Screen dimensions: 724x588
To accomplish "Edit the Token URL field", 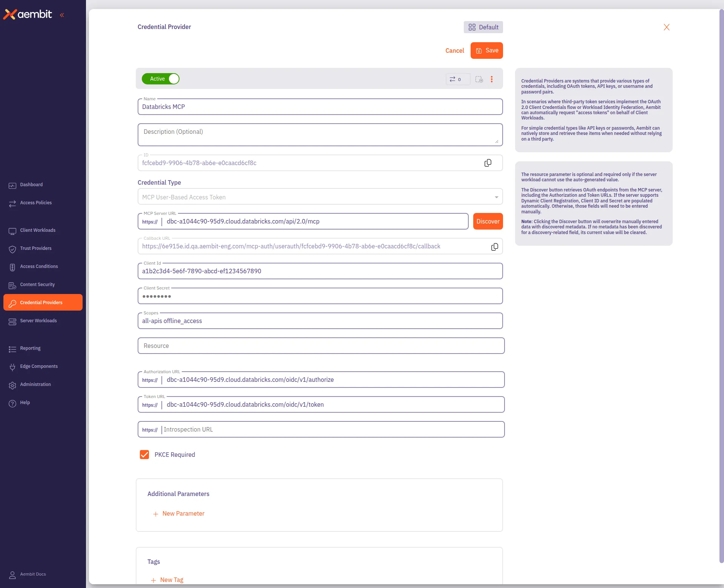I will pos(321,404).
